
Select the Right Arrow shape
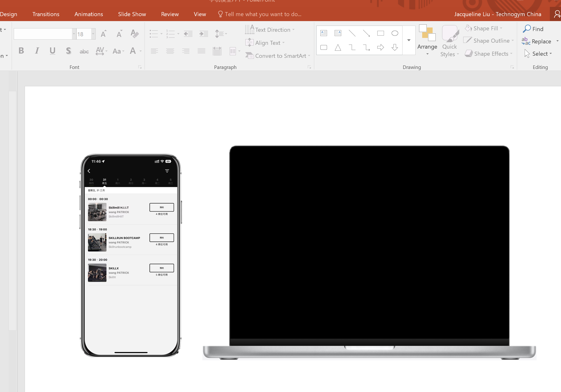click(x=380, y=47)
